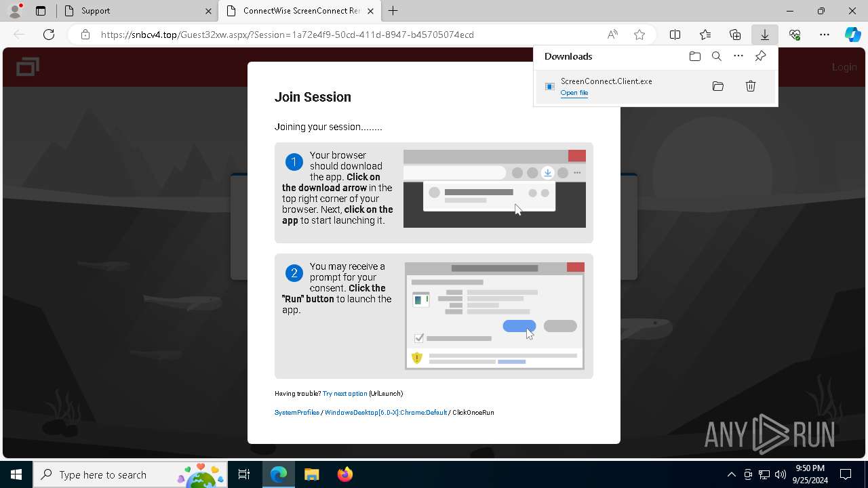
Task: Launch Firefox from the taskbar
Action: pos(344,474)
